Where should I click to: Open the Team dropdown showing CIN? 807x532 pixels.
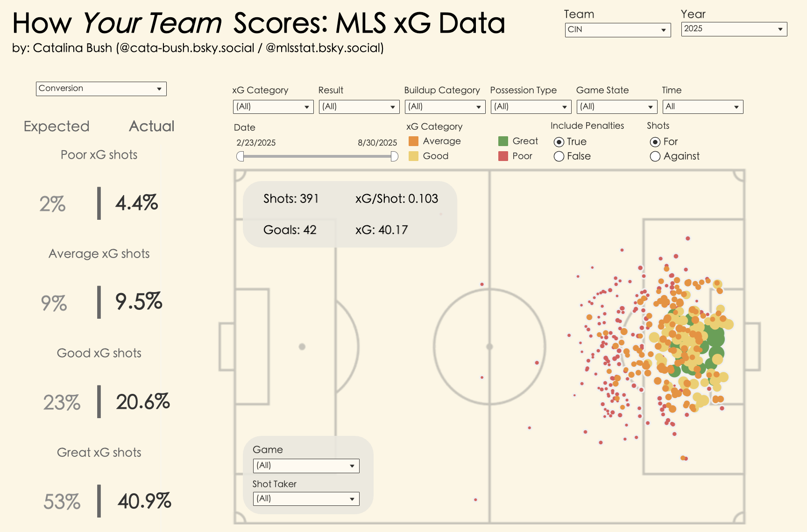pyautogui.click(x=617, y=29)
